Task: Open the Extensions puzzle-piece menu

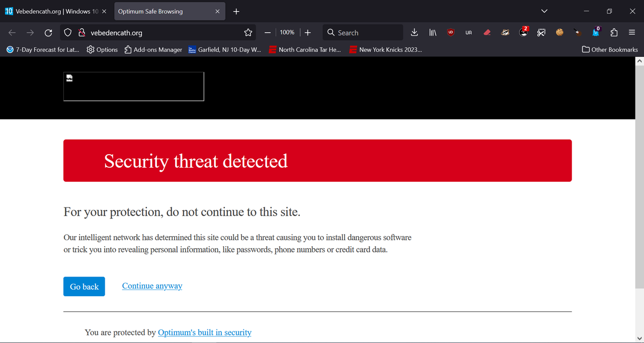Action: click(614, 33)
